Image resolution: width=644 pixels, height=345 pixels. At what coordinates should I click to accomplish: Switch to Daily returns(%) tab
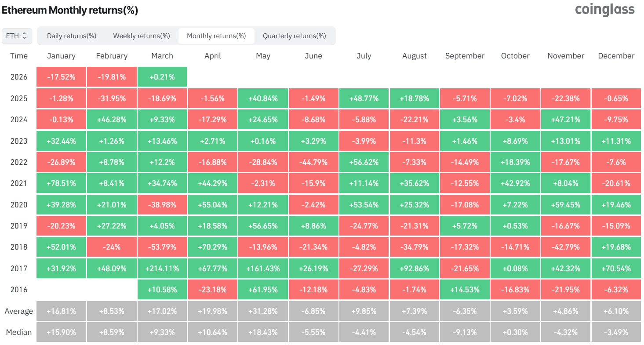(72, 36)
